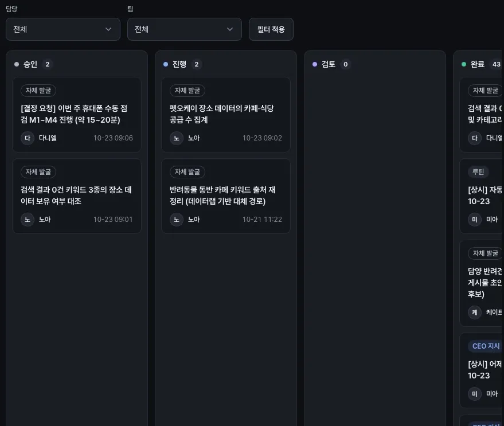Click the assignee name 다니엘 on the 결정 요청 card

pos(48,138)
